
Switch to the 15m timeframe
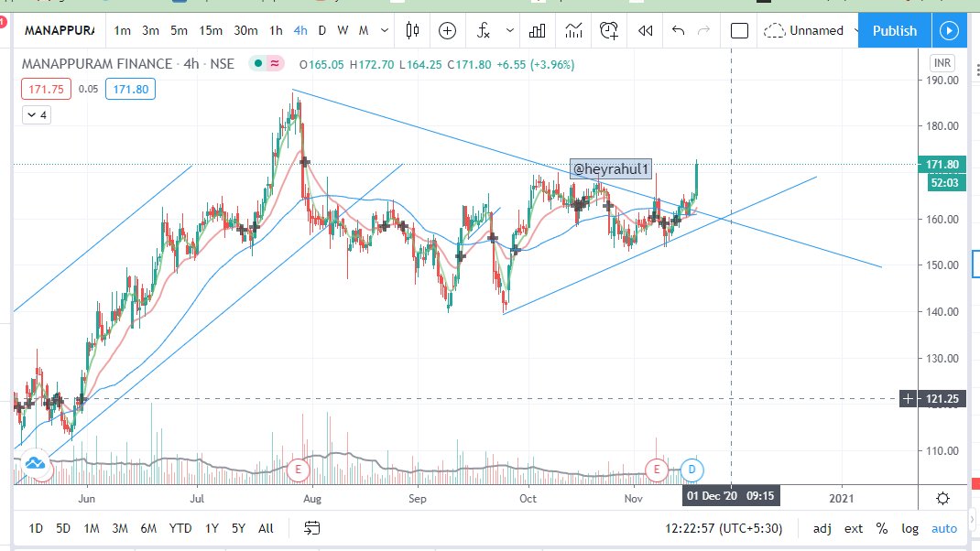[x=211, y=30]
